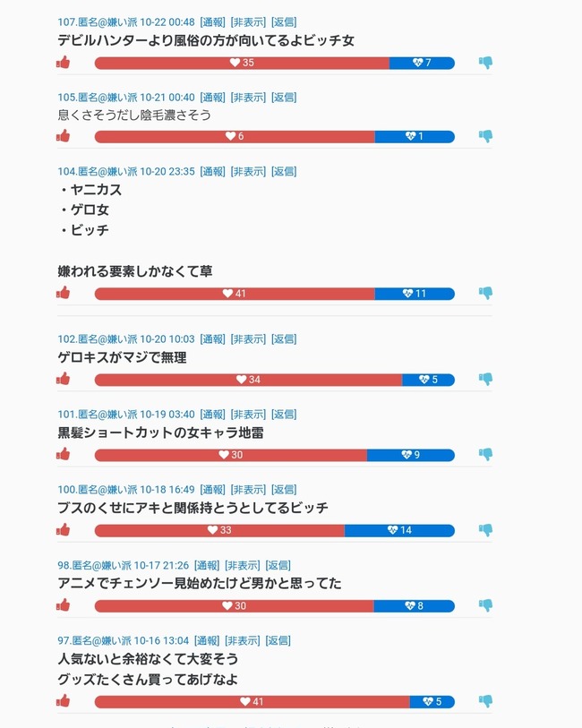Viewport: 582px width, 728px height.
Task: Like comment 105 with thumbs-up
Action: point(64,136)
